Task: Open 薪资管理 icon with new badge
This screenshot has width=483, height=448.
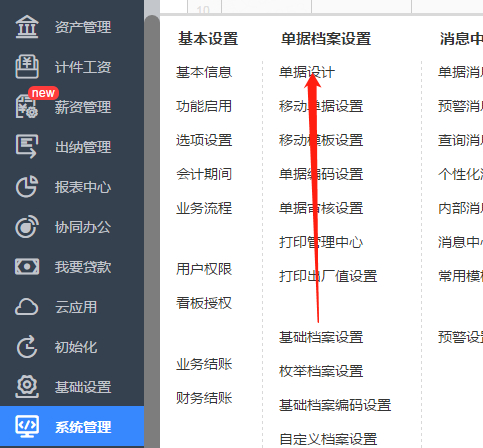Action: (27, 107)
